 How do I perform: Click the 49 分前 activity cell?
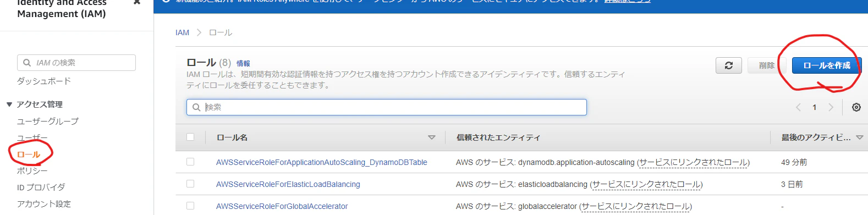coord(794,162)
